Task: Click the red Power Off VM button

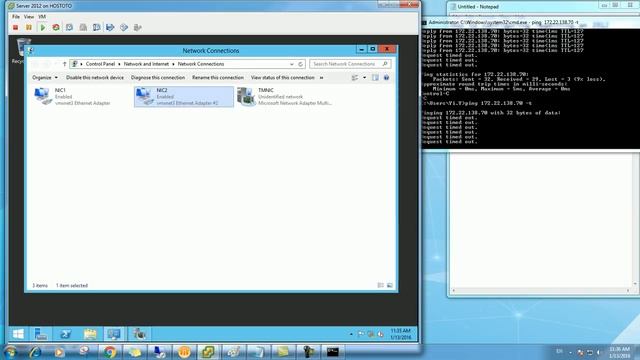Action: click(16, 27)
